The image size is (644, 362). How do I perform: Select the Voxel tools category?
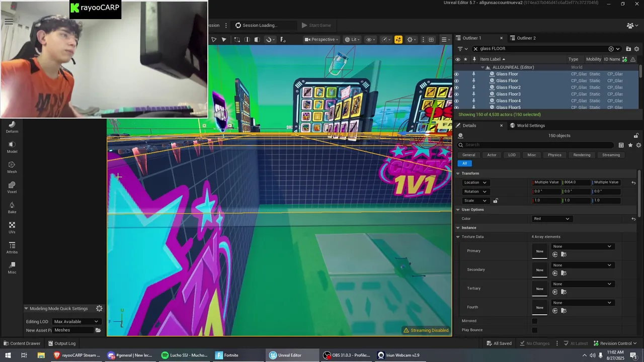[12, 187]
